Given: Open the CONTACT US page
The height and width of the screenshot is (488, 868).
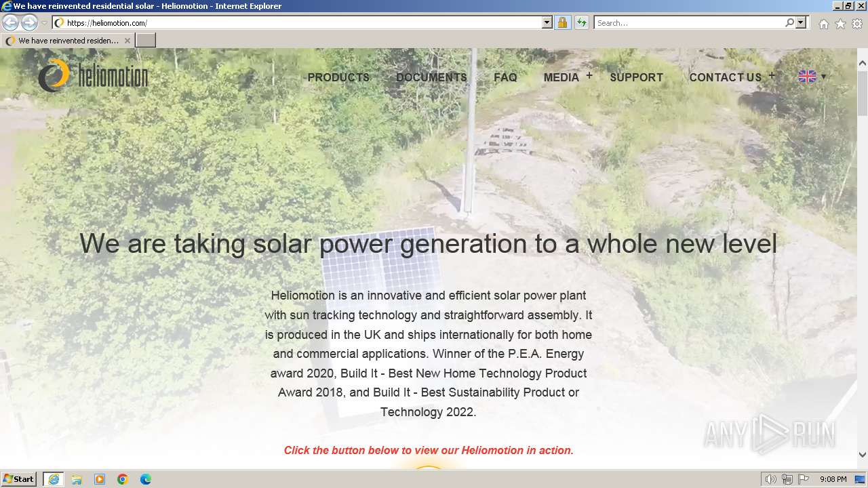Looking at the screenshot, I should [726, 77].
